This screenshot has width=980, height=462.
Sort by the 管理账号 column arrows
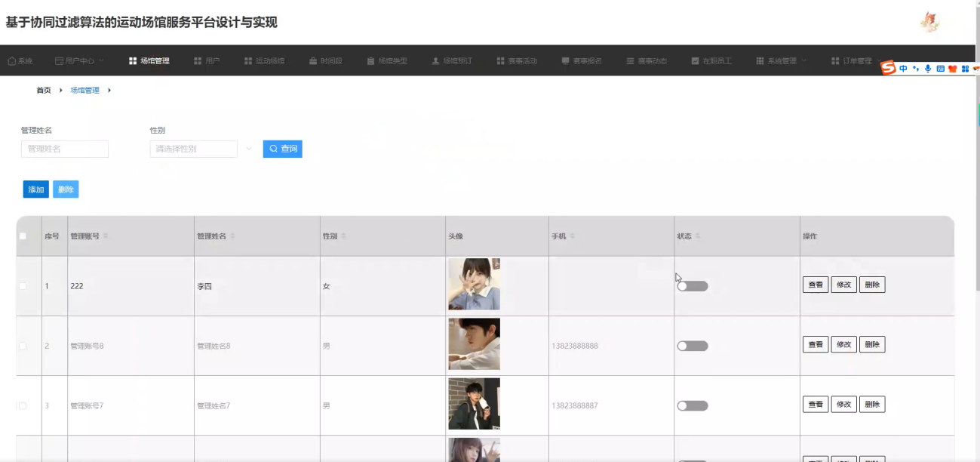[x=106, y=236]
